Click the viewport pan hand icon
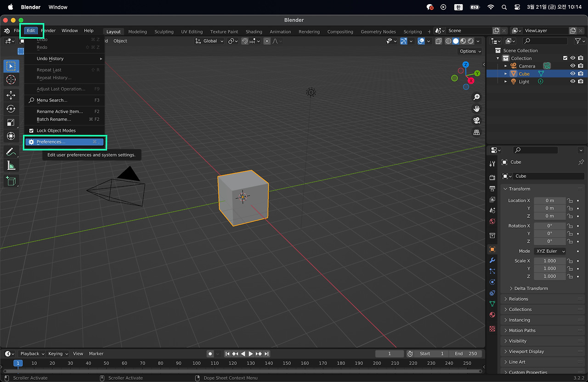The image size is (588, 382). [476, 109]
